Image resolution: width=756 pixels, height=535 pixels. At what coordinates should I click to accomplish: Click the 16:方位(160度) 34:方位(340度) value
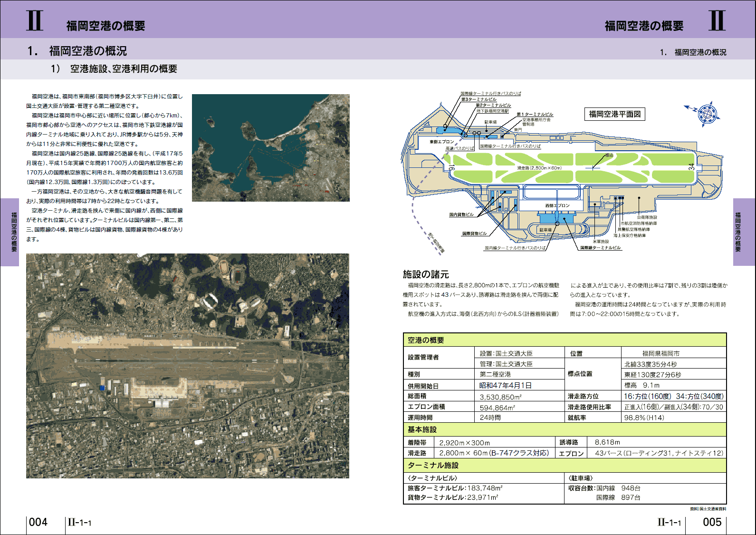click(674, 396)
